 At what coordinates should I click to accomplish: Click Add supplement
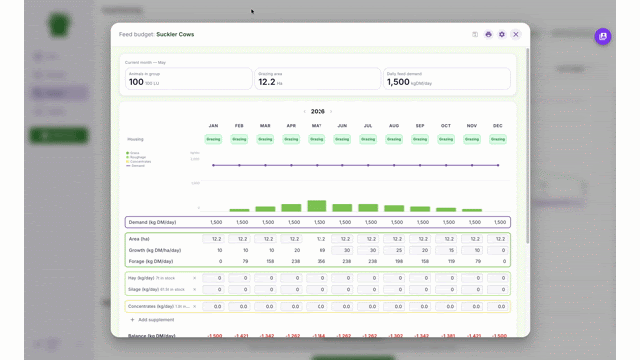pos(152,320)
